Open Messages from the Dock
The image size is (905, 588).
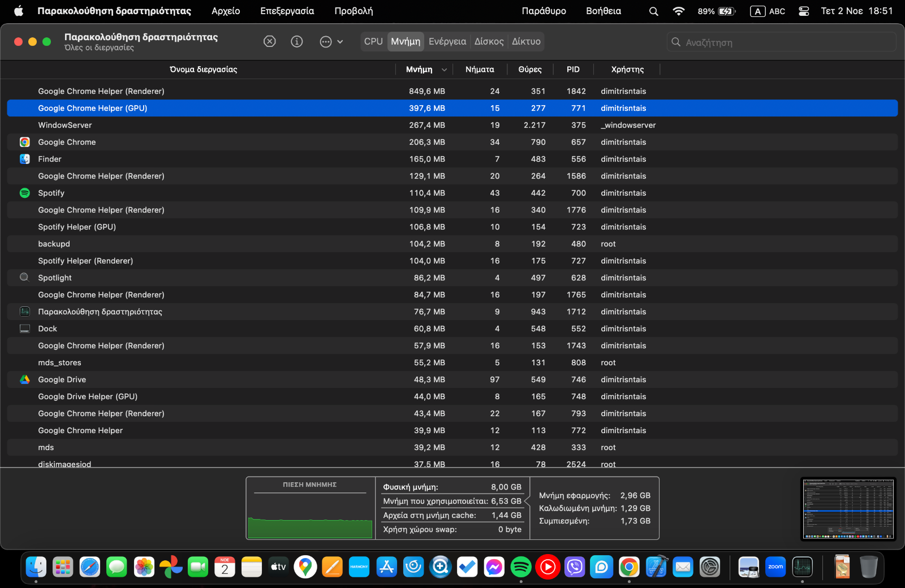point(117,567)
